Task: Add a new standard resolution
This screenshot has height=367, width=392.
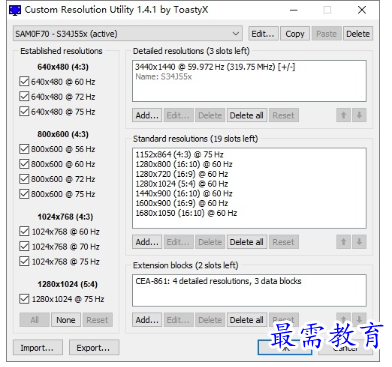Action: click(x=147, y=242)
